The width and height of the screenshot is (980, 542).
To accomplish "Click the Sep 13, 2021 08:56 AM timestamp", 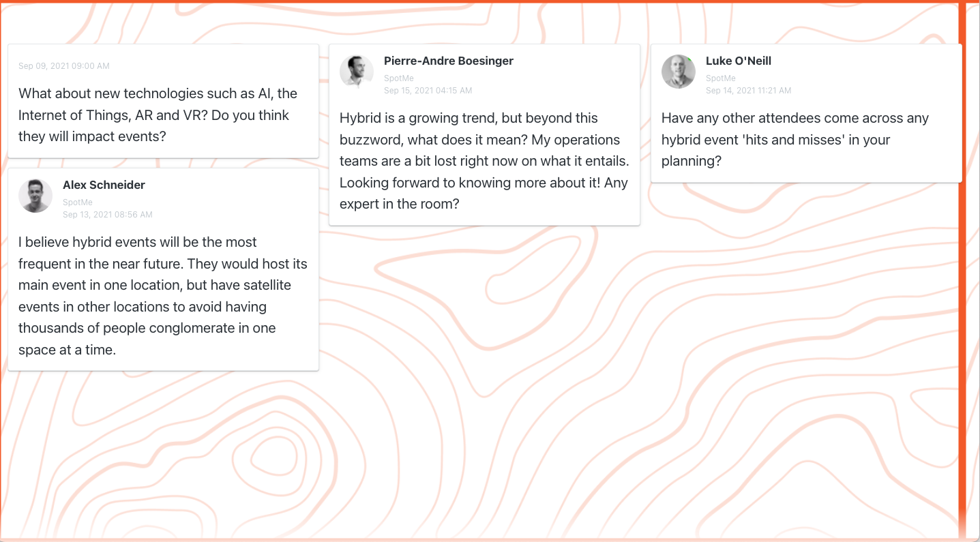I will [x=108, y=215].
